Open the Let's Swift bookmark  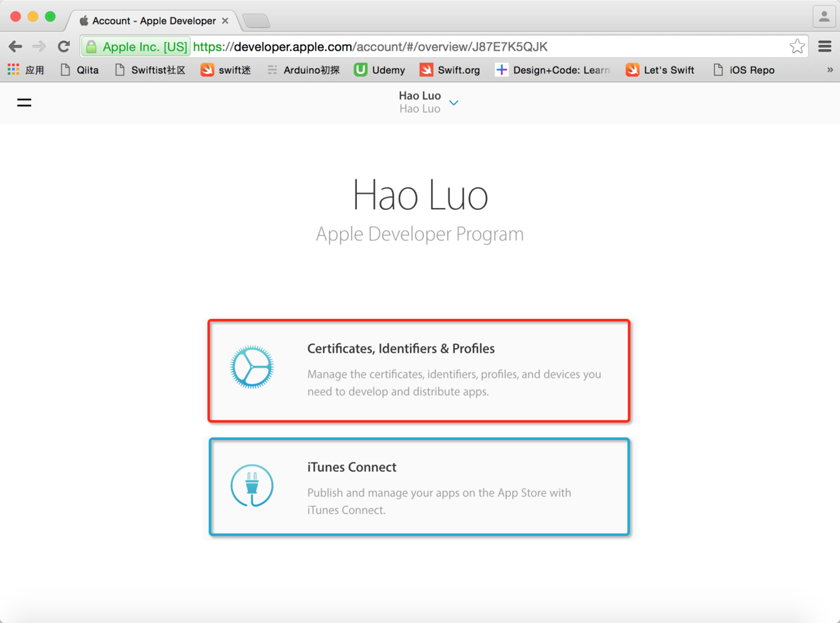[x=660, y=70]
